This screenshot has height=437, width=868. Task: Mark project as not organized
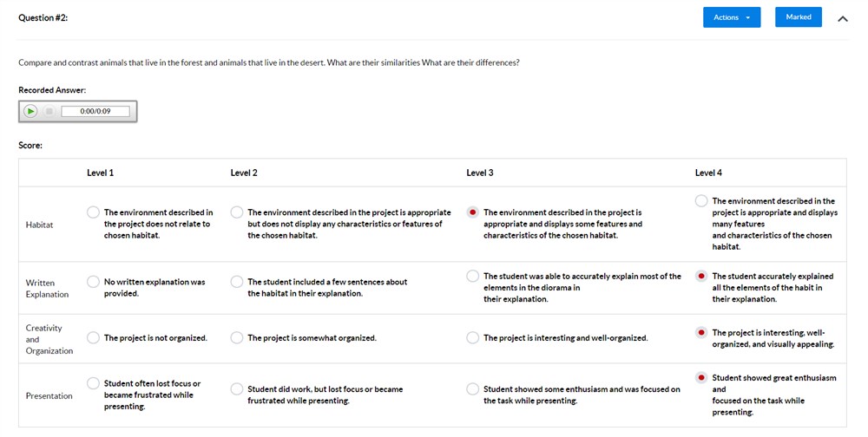pos(93,337)
